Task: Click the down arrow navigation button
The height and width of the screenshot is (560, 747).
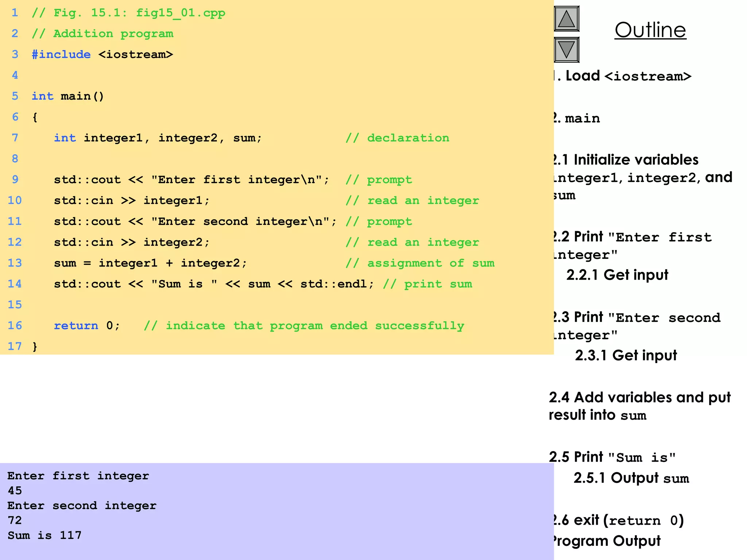Action: pyautogui.click(x=566, y=50)
